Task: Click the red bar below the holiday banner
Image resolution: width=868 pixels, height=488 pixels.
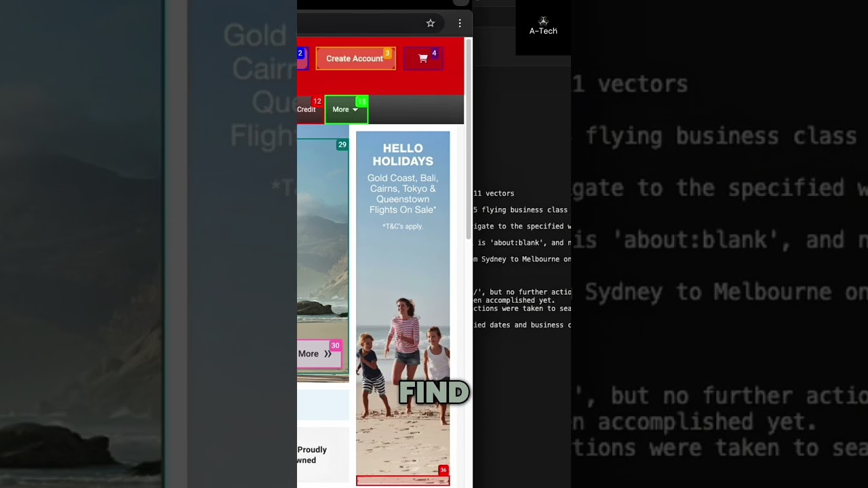Action: [403, 481]
